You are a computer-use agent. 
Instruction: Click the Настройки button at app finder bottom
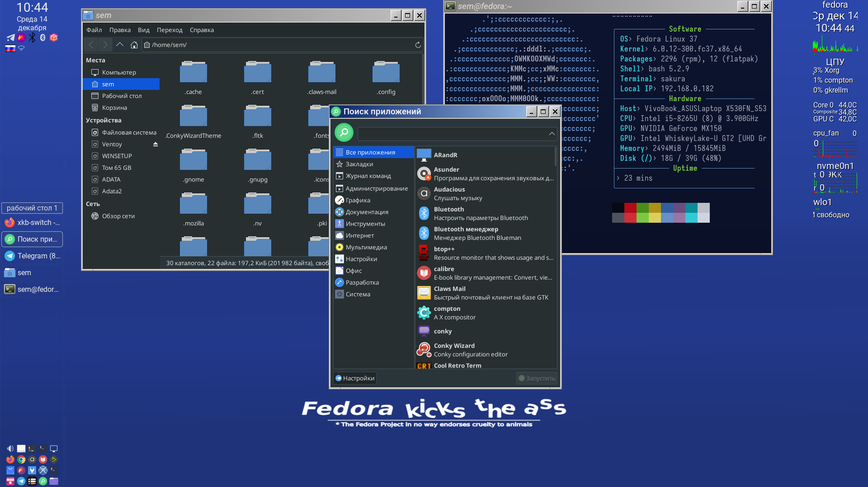pyautogui.click(x=355, y=378)
